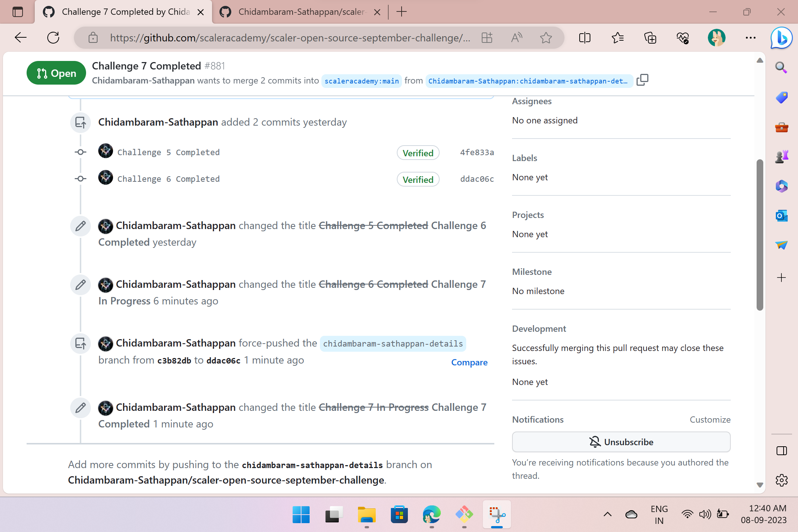Open the Windows Start menu
Screen dimensions: 798x532
pyautogui.click(x=301, y=515)
